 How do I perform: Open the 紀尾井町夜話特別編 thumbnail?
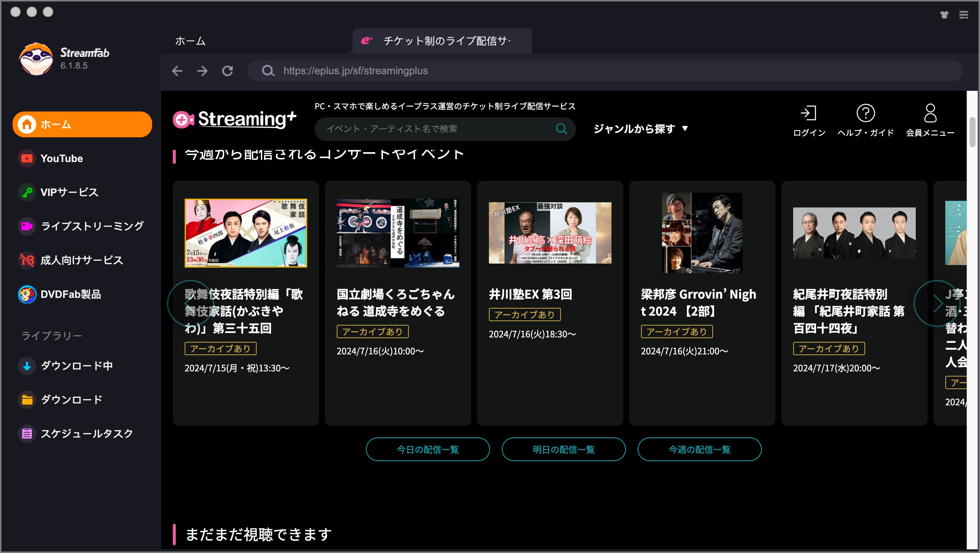click(x=854, y=233)
